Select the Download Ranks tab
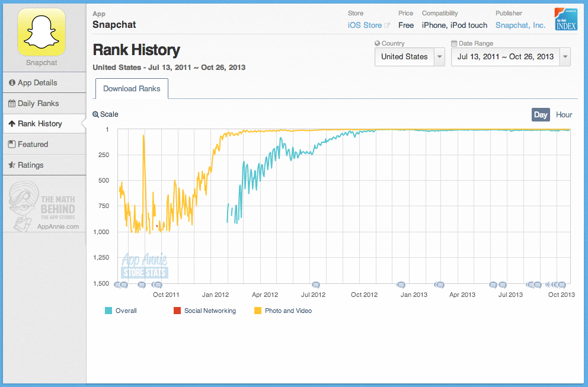Screen dimensions: 588x387 pyautogui.click(x=131, y=88)
